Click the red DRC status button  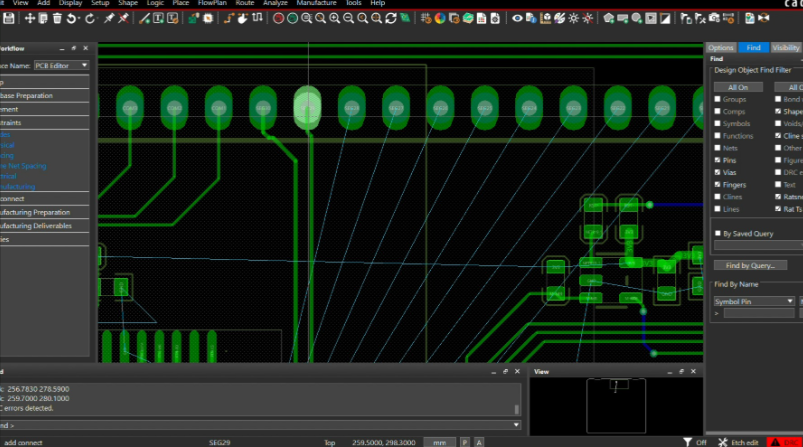point(785,442)
